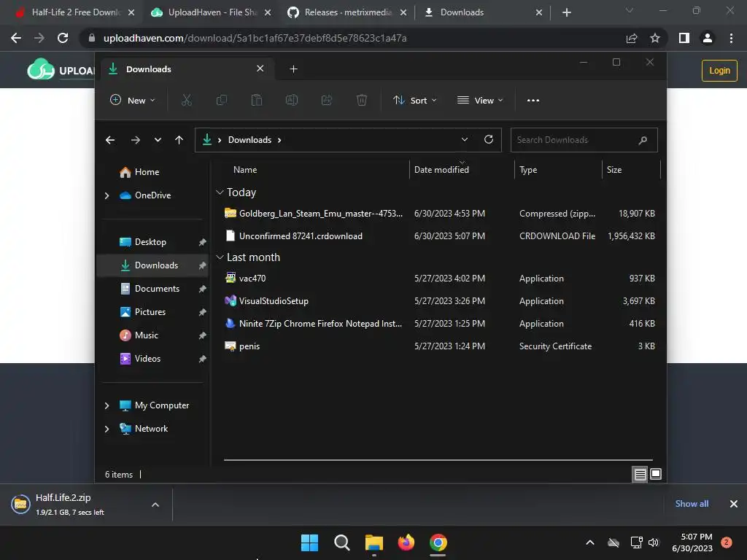Expand Network tree node
Viewport: 747px width, 560px height.
coord(107,429)
